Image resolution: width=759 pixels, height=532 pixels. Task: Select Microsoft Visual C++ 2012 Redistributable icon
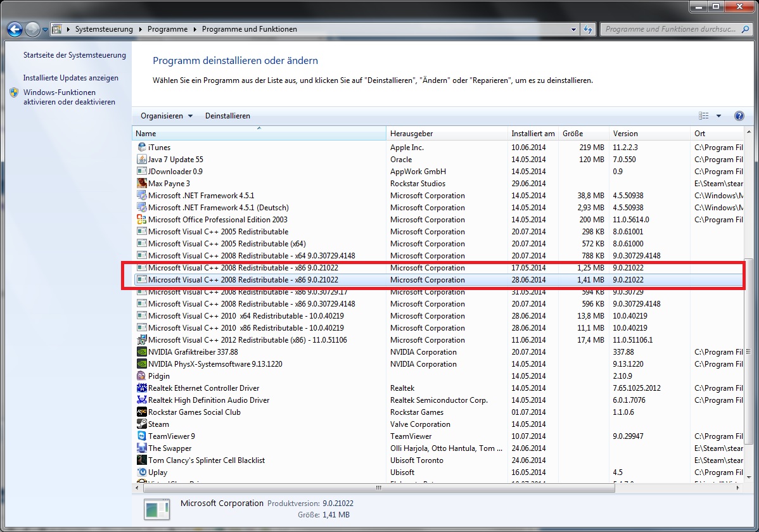click(142, 340)
